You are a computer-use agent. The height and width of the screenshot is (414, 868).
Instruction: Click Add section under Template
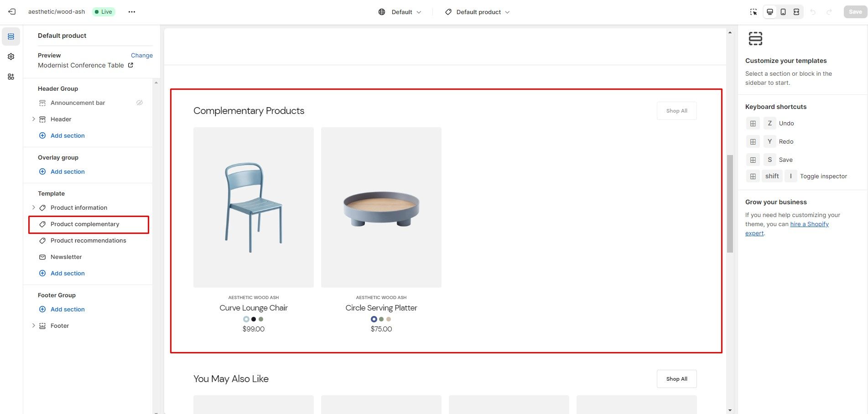tap(68, 273)
